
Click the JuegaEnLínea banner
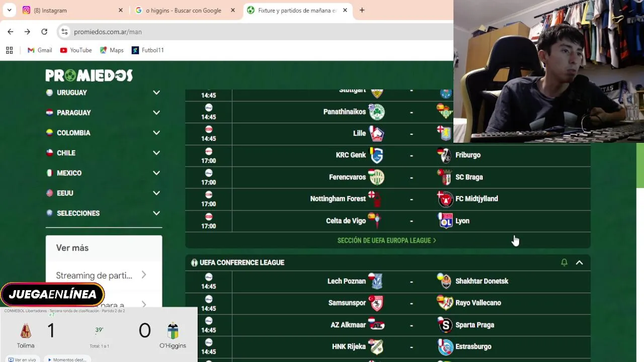[x=52, y=294]
